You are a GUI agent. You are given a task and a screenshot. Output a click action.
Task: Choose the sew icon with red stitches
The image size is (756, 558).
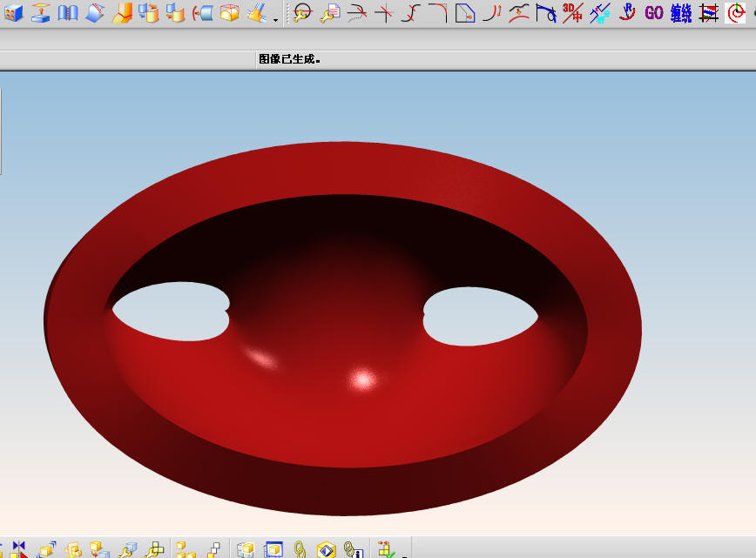[68, 13]
